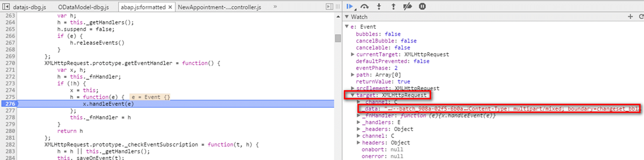
Task: Collapse target: XMLHttpRequest property
Action: click(x=352, y=95)
